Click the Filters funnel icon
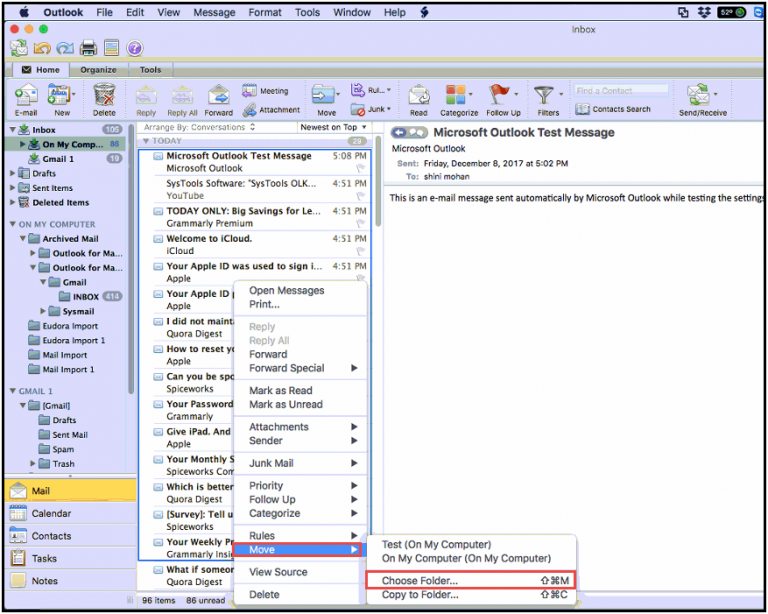 (x=546, y=97)
